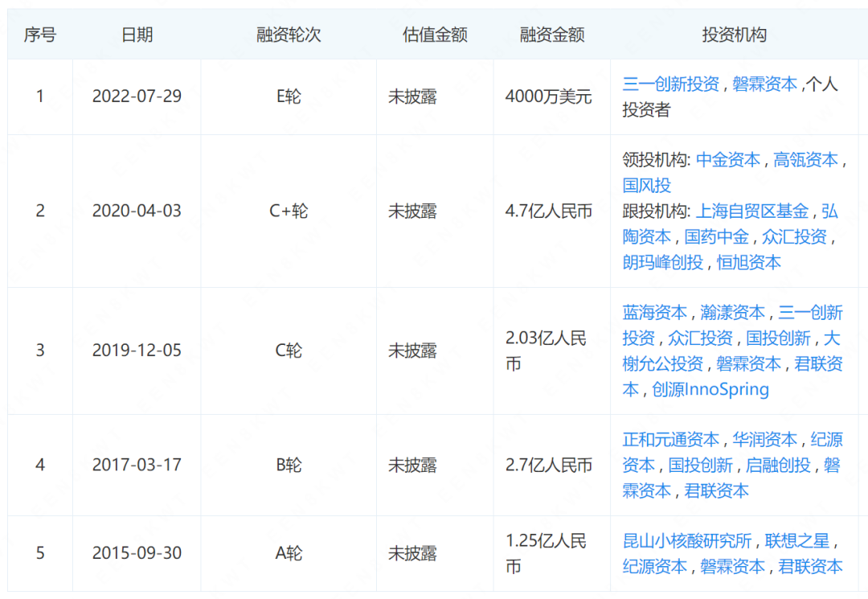Open 众汇投资 link in the 2019-12-05 row
Image resolution: width=868 pixels, height=599 pixels.
coord(700,338)
